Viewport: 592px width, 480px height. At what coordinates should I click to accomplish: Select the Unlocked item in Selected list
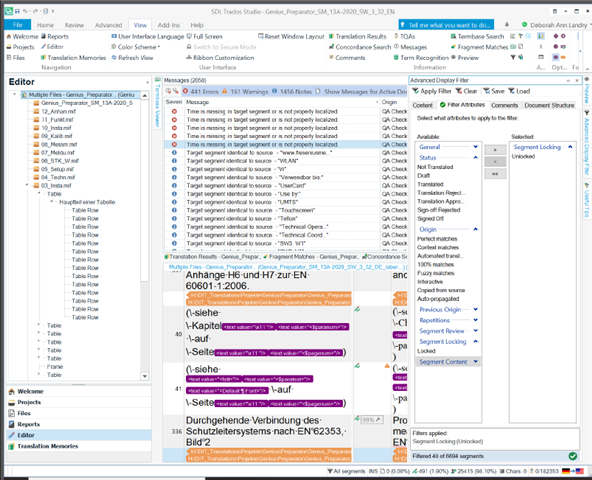pyautogui.click(x=523, y=156)
